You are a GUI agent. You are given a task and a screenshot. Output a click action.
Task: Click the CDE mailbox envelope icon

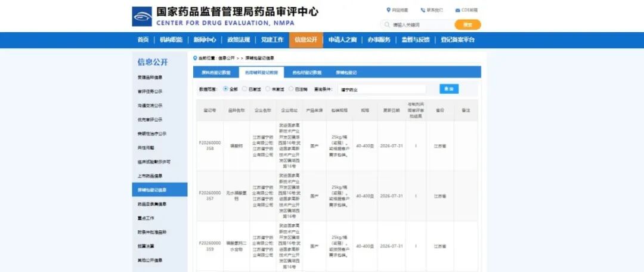pyautogui.click(x=457, y=10)
